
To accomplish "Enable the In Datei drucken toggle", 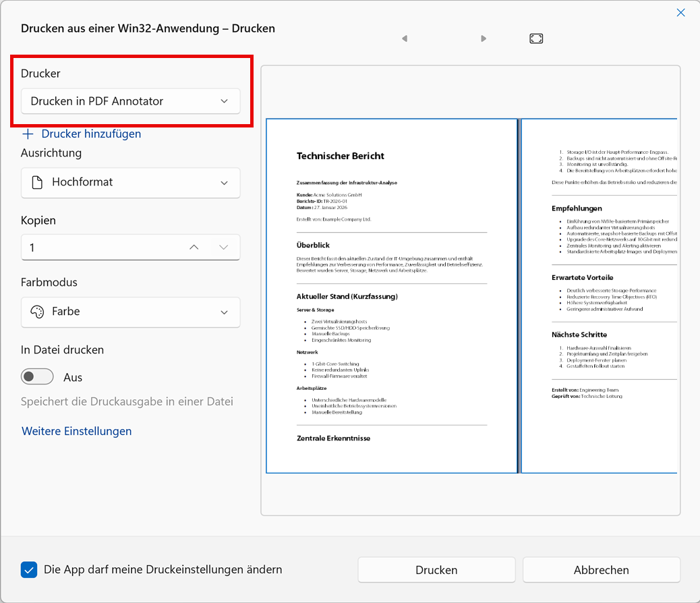I will coord(37,376).
